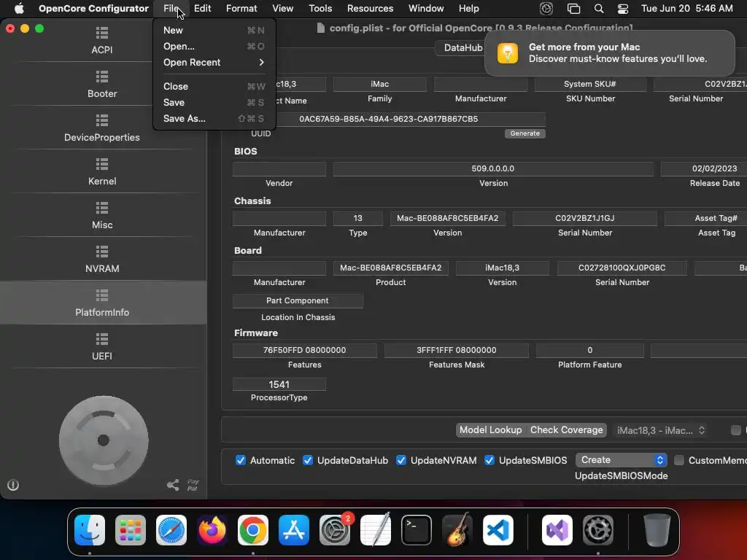
Task: Open the Tools menu
Action: (320, 8)
